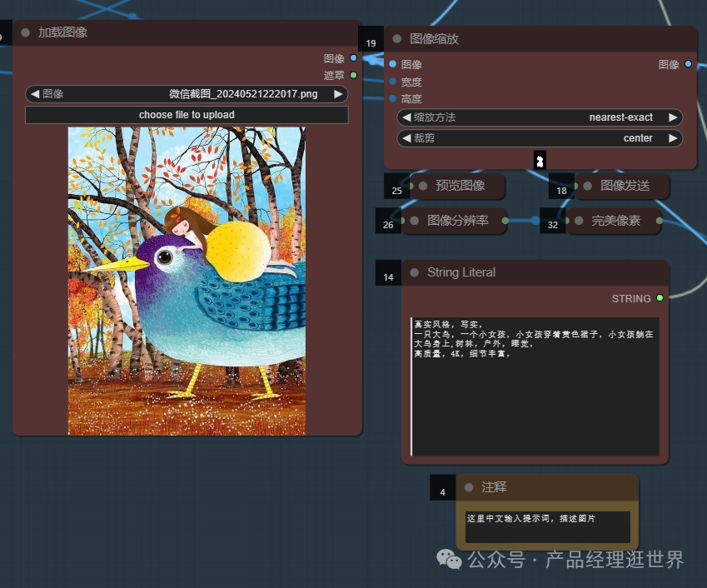Click the 图像 output port on 图像缩放
The height and width of the screenshot is (588, 707).
pos(688,64)
